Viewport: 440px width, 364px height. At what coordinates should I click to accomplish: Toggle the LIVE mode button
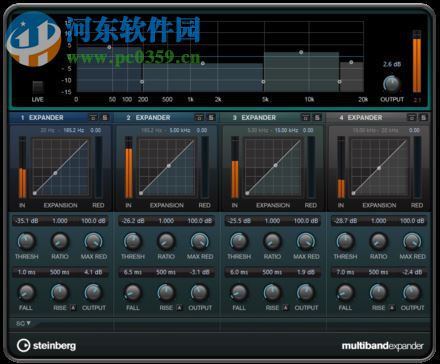pos(38,87)
